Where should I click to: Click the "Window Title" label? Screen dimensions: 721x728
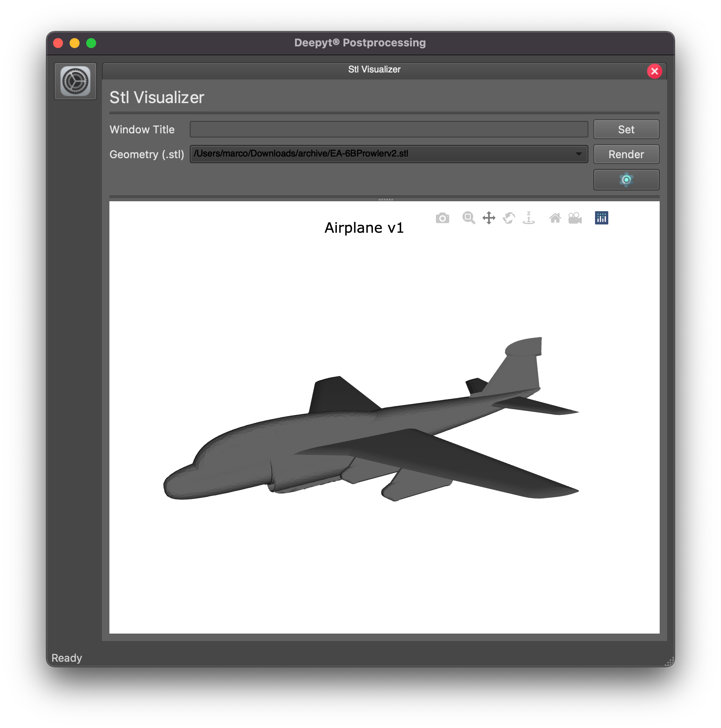pyautogui.click(x=142, y=130)
